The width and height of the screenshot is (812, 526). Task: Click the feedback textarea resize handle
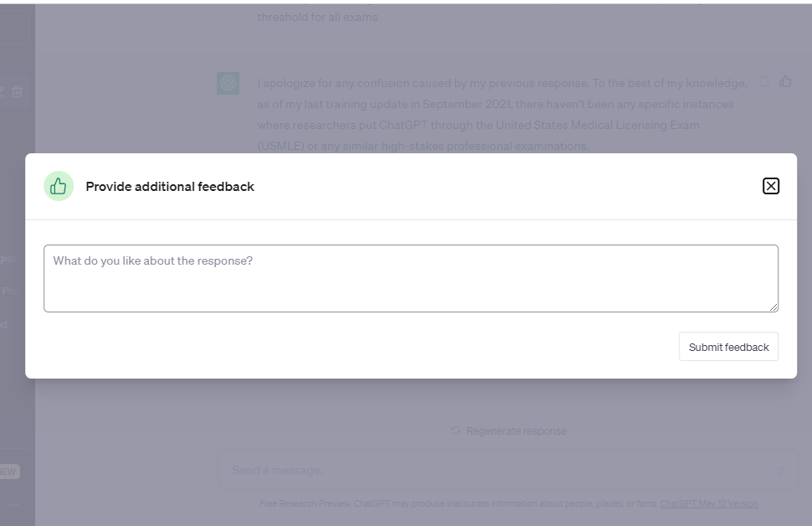(773, 307)
